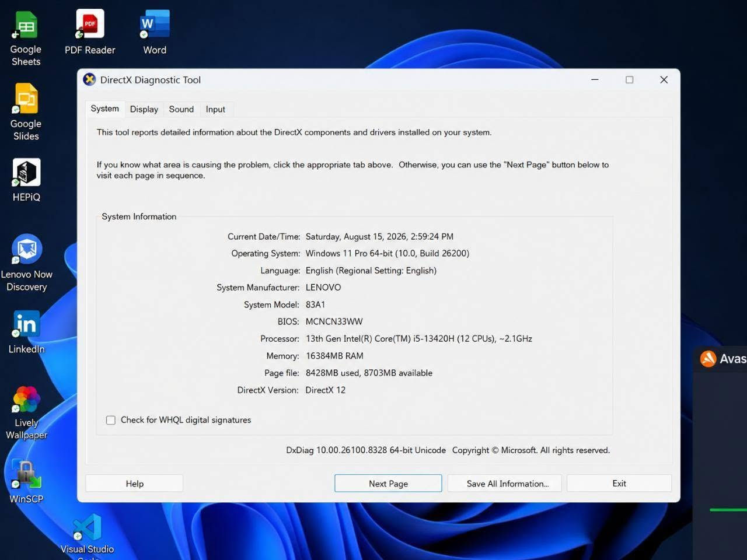
Task: Click the DirectX Version value 'DirectX 12'
Action: tap(326, 390)
